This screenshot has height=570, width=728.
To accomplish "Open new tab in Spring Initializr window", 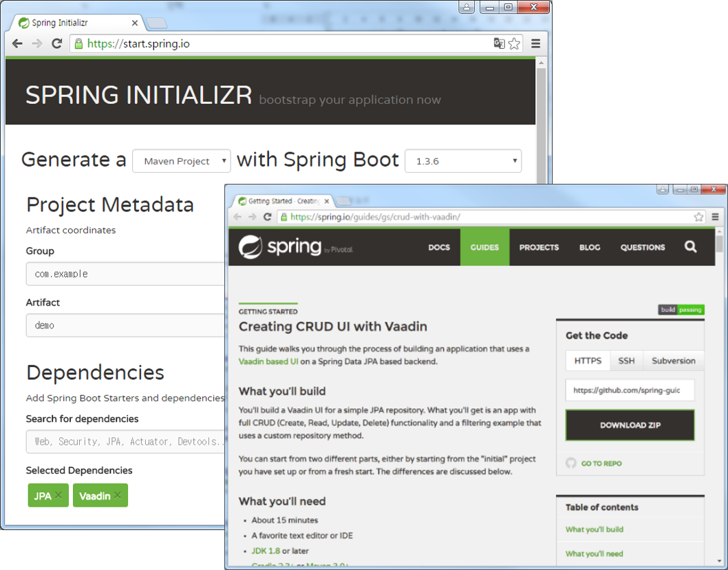I will pos(156,23).
